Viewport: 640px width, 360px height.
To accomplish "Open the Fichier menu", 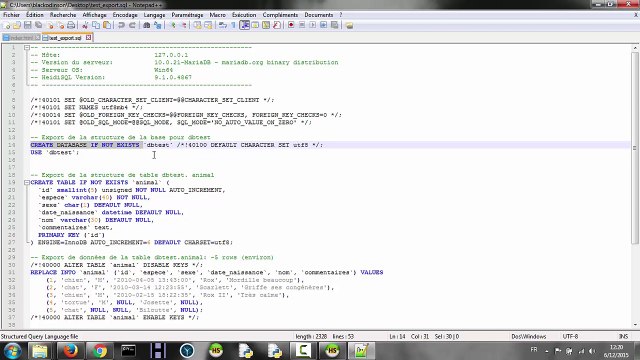I will pyautogui.click(x=11, y=15).
